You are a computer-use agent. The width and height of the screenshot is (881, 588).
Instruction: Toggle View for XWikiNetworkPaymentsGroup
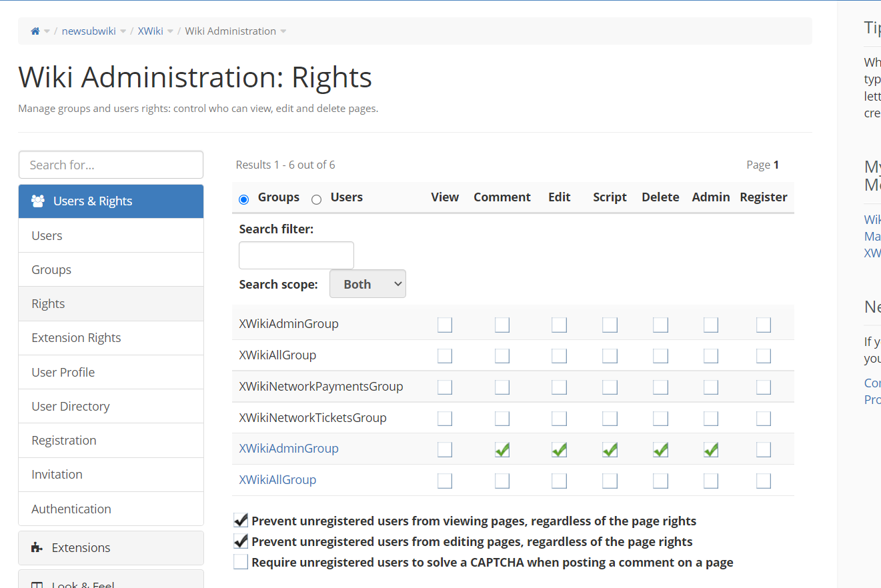[x=445, y=387]
